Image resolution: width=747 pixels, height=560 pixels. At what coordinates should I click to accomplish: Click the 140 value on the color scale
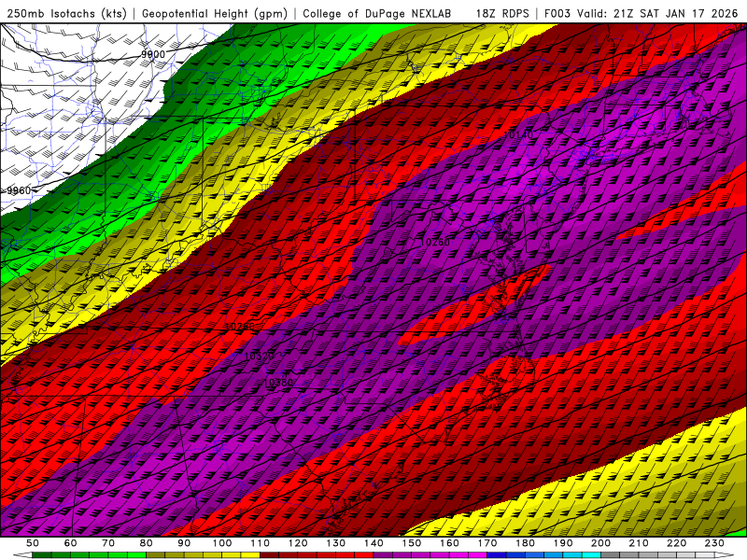[373, 543]
